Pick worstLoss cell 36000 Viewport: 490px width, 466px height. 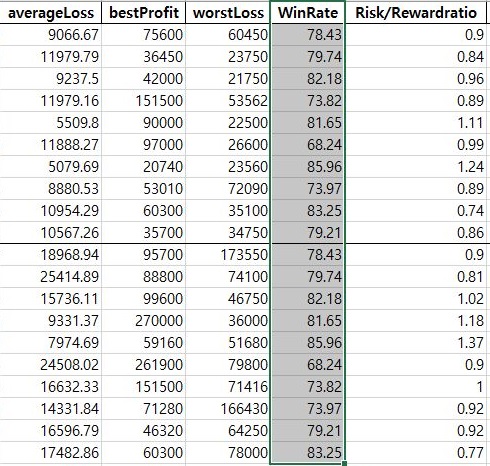(227, 321)
